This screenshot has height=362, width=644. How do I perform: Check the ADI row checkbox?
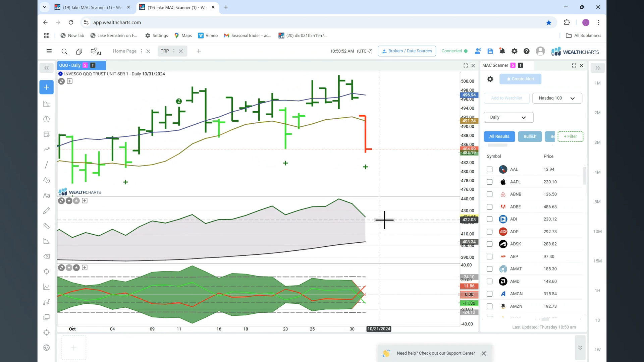(489, 219)
